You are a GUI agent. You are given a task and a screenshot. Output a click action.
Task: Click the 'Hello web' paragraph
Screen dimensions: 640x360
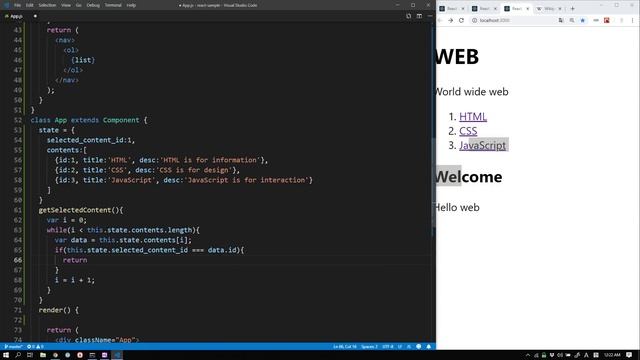(x=457, y=207)
